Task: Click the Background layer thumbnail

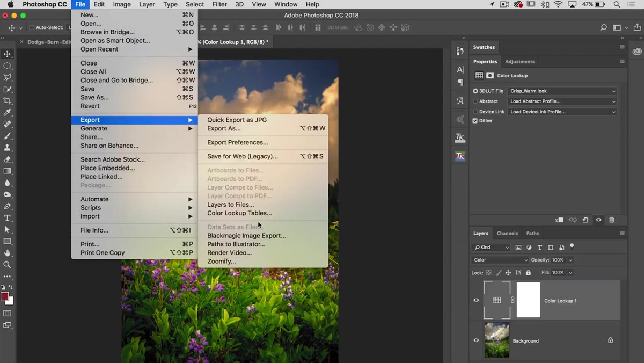Action: tap(496, 340)
